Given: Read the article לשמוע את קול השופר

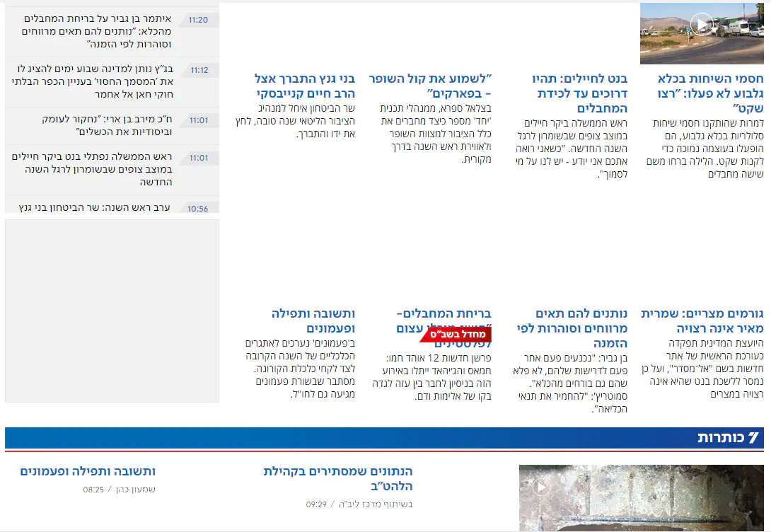Looking at the screenshot, I should pos(431,86).
